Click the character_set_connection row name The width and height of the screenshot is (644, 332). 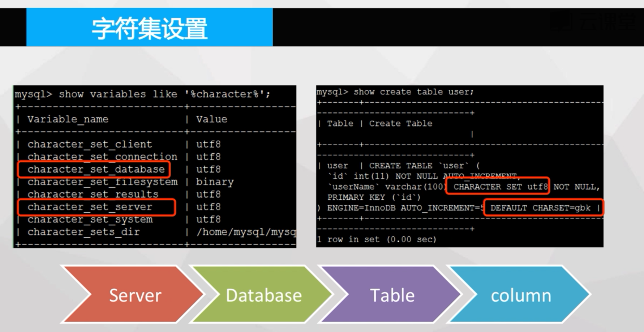click(103, 157)
